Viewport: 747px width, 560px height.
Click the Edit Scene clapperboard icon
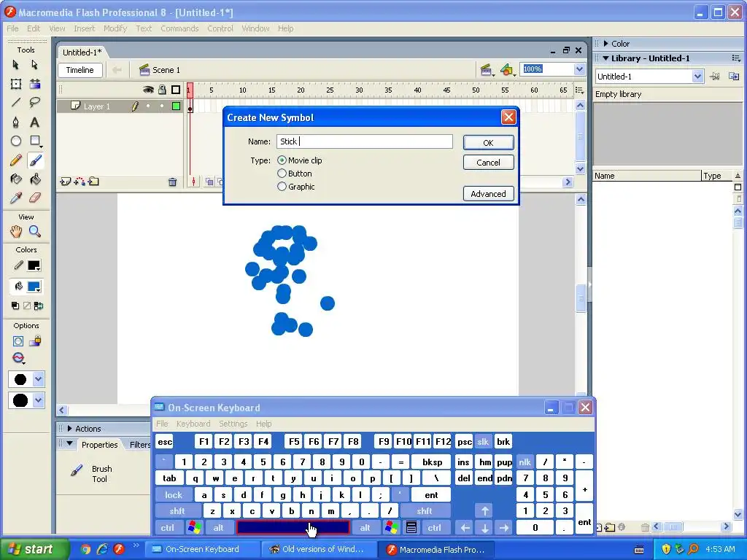(487, 71)
